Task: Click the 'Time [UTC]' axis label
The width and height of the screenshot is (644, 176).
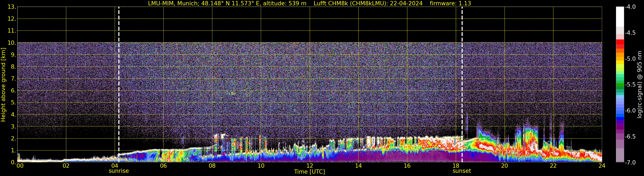Action: pos(310,172)
